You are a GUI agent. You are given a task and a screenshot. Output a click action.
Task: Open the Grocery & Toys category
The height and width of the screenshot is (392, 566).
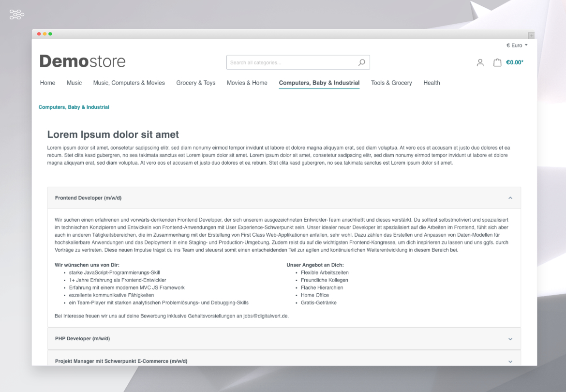pos(195,83)
